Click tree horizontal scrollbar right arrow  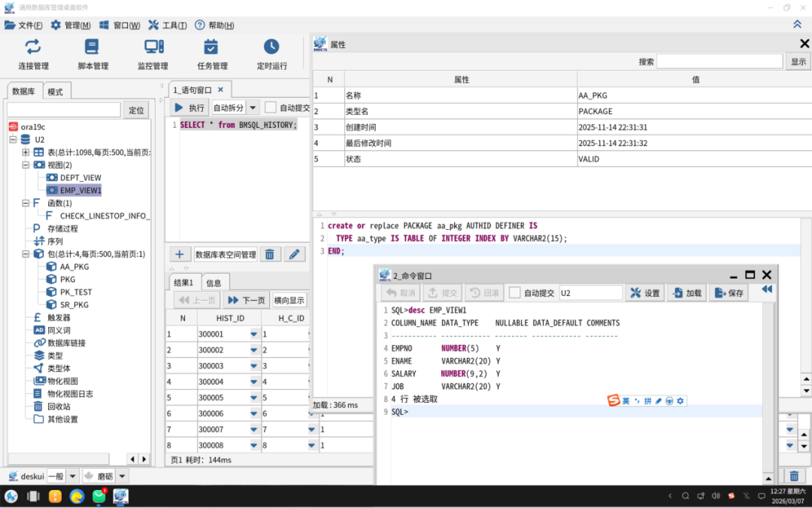[144, 459]
